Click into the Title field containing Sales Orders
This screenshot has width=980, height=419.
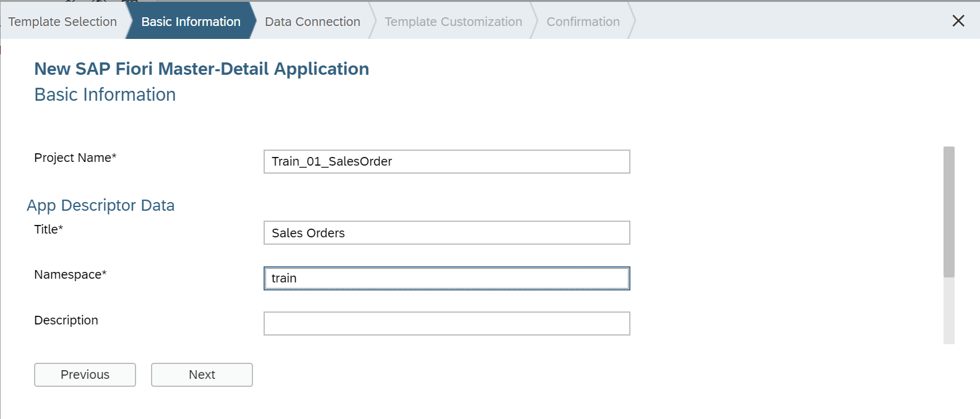click(x=447, y=233)
